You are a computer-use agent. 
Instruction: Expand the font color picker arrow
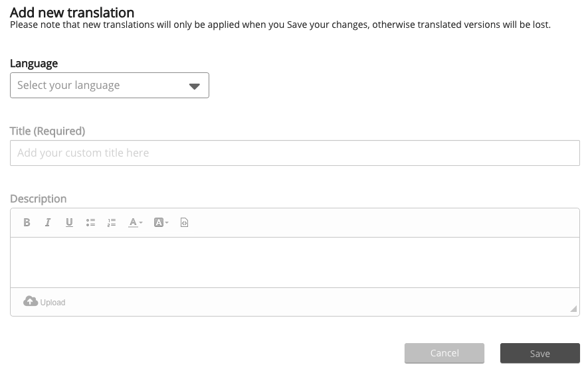[141, 223]
